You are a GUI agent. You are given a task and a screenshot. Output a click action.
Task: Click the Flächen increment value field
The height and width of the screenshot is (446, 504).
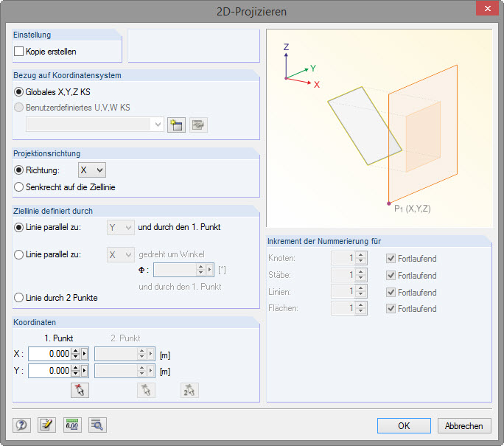click(343, 308)
